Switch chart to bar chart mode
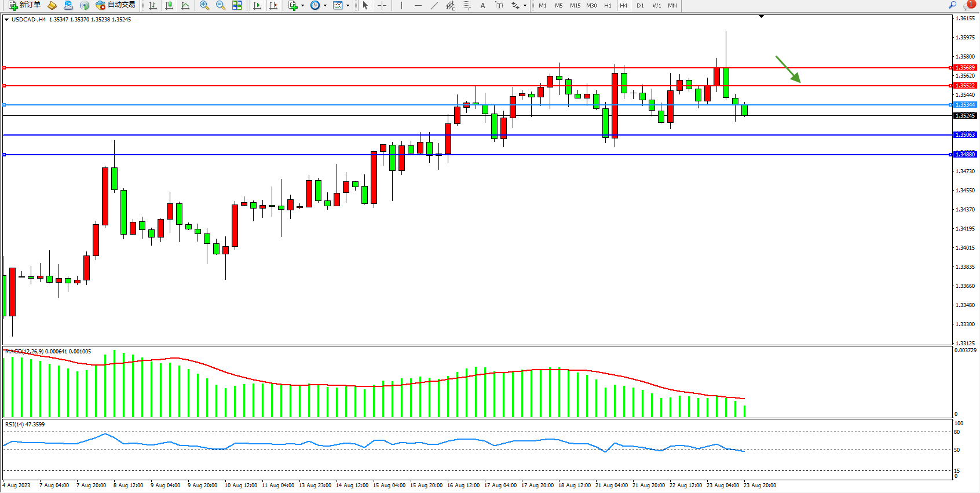The image size is (980, 493). click(x=153, y=5)
